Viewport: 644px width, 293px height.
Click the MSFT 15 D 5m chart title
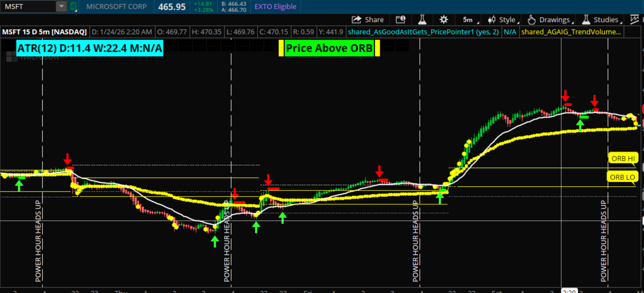point(44,32)
